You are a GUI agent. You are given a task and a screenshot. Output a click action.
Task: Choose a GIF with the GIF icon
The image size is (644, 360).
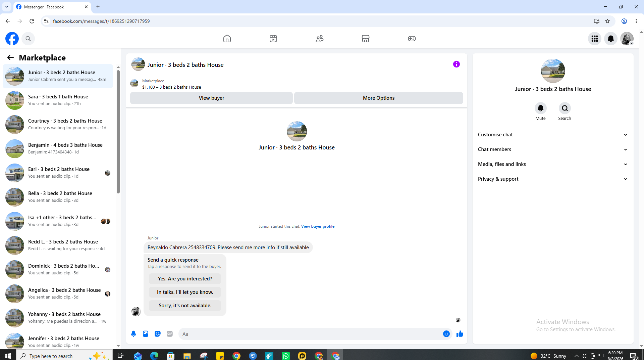pos(170,334)
